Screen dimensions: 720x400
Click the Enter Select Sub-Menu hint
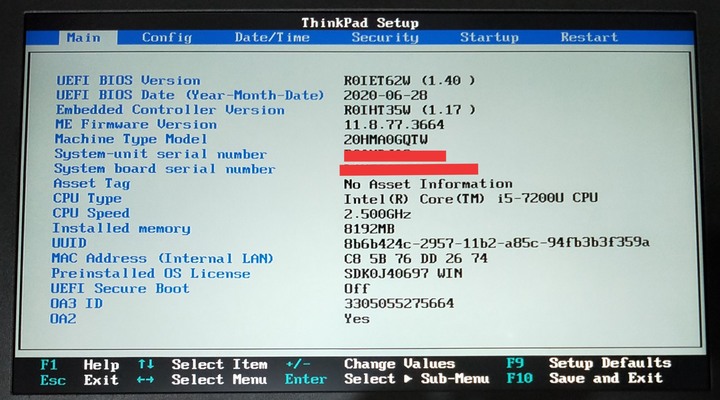[x=387, y=379]
